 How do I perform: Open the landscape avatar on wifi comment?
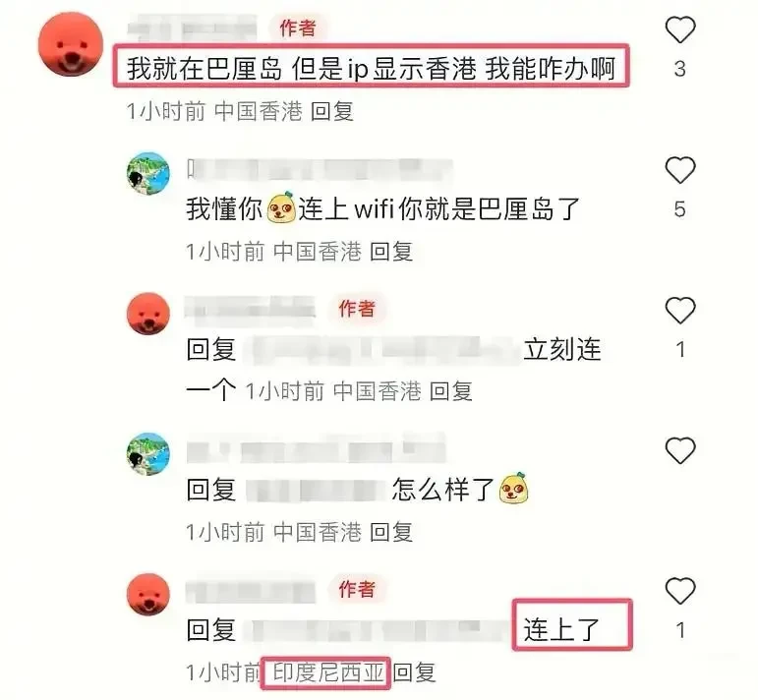148,174
